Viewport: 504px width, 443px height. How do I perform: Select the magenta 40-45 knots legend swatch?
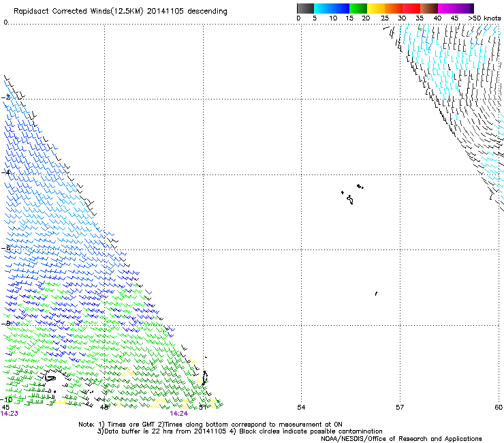pos(447,8)
